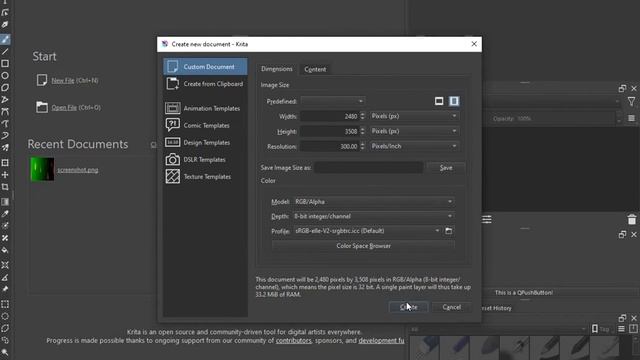The image size is (640, 360).
Task: Select Custom Document in the sidebar
Action: click(x=205, y=67)
